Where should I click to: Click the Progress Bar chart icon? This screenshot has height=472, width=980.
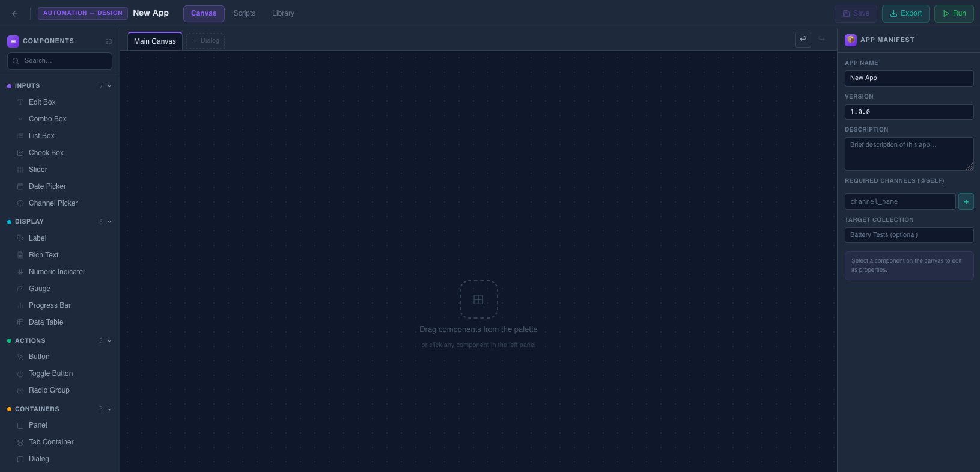[20, 305]
